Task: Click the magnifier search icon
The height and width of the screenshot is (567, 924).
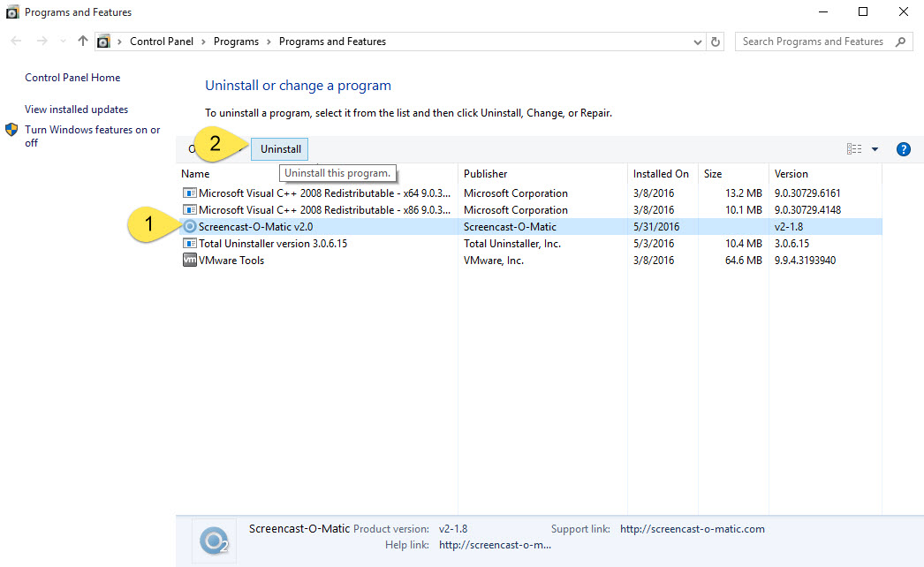Action: (x=900, y=42)
